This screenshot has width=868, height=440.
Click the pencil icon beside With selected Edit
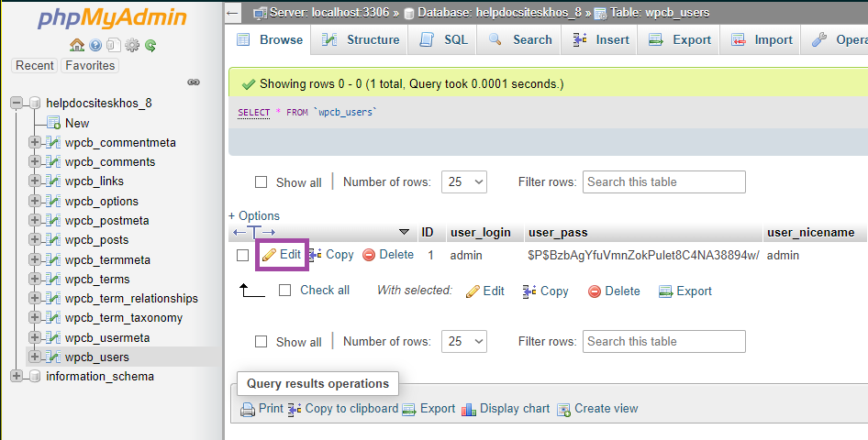click(x=473, y=291)
